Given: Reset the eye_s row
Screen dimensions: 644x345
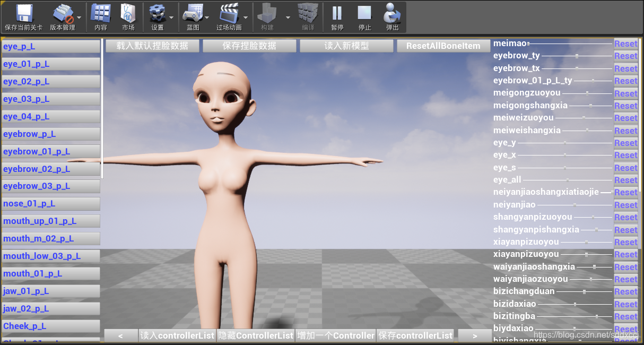Looking at the screenshot, I should [626, 168].
